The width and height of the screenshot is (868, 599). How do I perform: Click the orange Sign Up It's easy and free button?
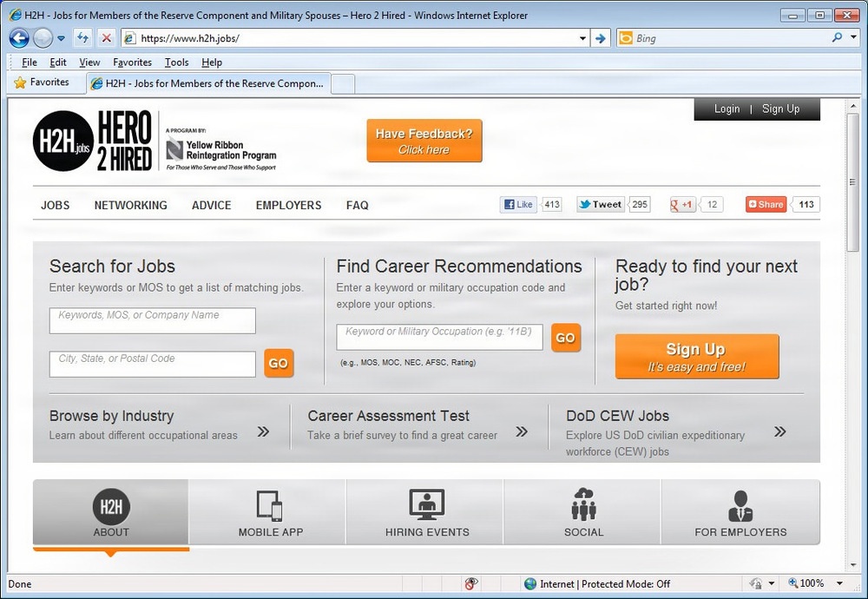click(697, 357)
